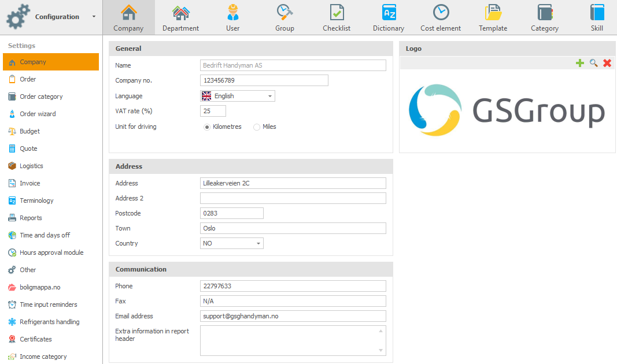
Task: Click the Fax field
Action: point(293,301)
